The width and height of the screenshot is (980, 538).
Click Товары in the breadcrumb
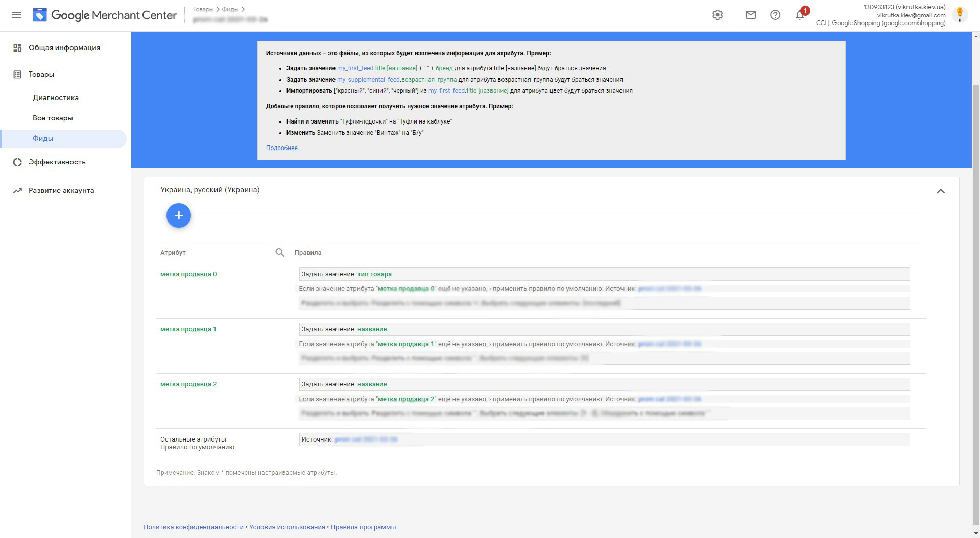point(203,9)
